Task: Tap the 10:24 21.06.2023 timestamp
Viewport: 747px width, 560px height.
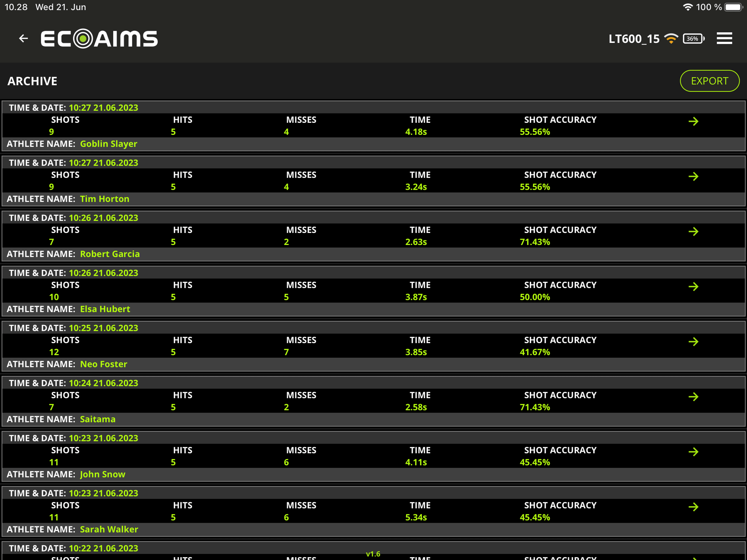Action: click(104, 383)
